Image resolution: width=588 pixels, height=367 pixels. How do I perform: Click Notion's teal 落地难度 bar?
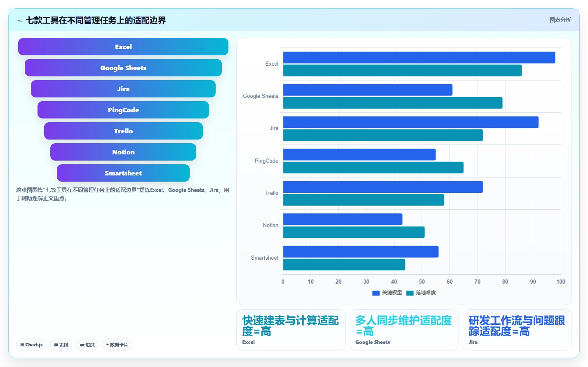click(x=354, y=232)
